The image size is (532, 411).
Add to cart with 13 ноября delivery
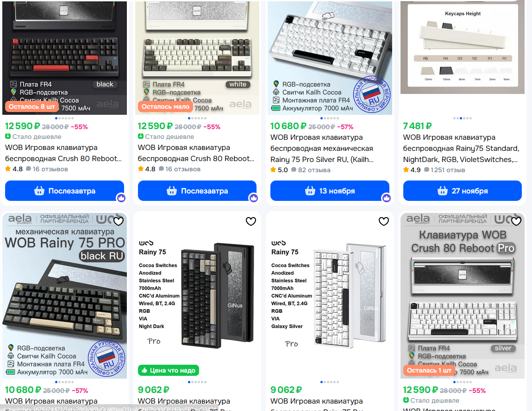pos(330,191)
